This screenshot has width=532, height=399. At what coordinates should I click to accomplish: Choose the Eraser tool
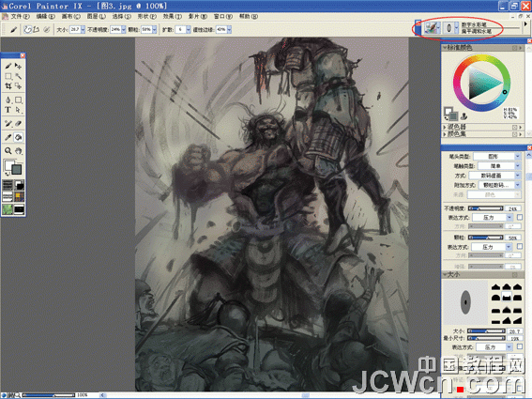19,124
